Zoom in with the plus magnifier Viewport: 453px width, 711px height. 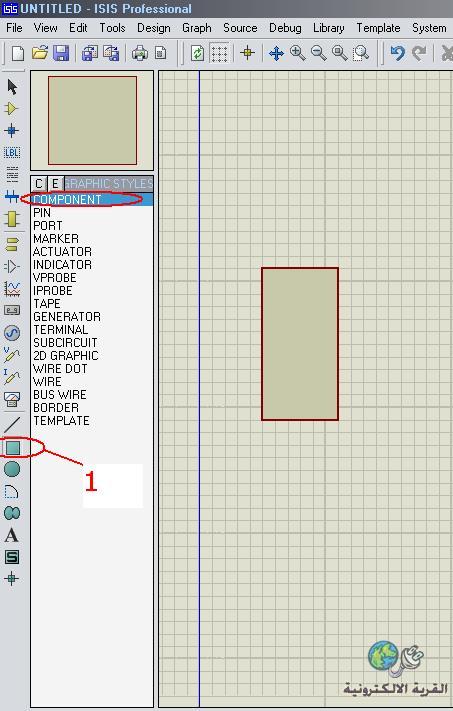tap(297, 54)
